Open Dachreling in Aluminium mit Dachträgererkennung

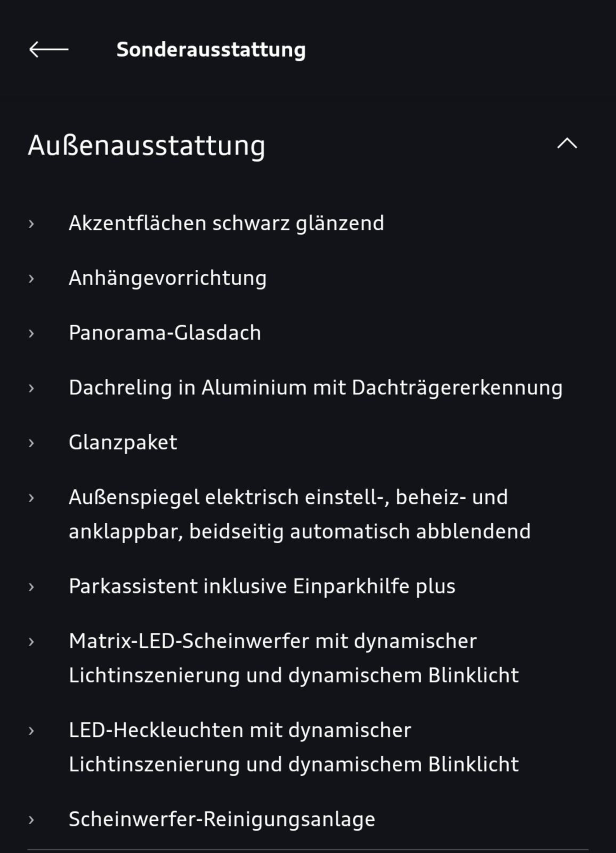click(x=315, y=388)
